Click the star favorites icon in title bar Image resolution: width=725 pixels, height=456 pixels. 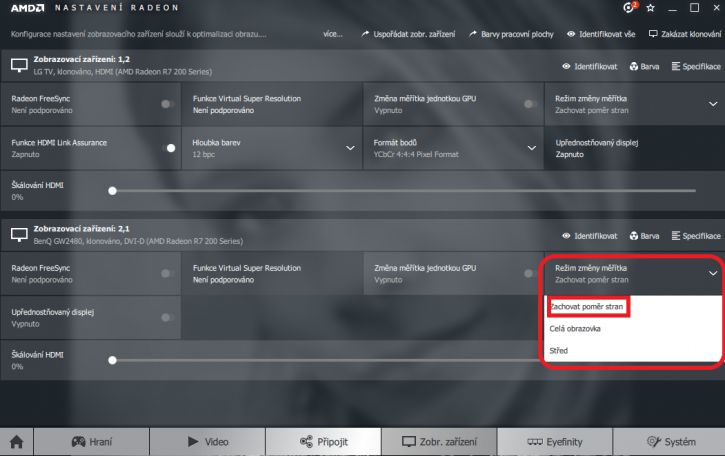[651, 7]
